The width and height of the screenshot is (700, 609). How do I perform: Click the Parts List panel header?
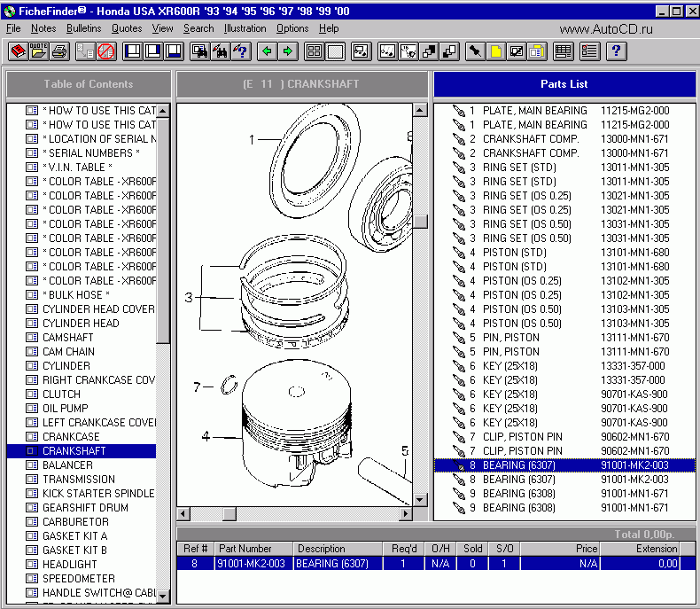[x=564, y=84]
